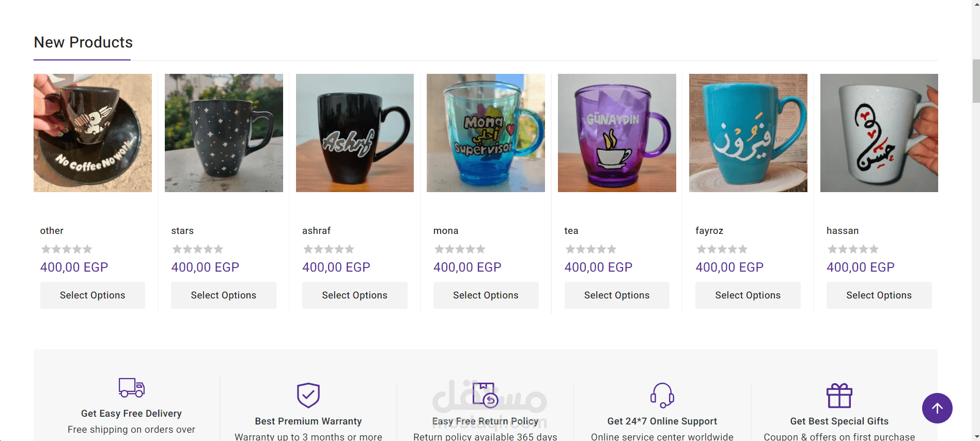Viewport: 980px width, 441px height.
Task: Click the special gifts box icon
Action: point(839,396)
